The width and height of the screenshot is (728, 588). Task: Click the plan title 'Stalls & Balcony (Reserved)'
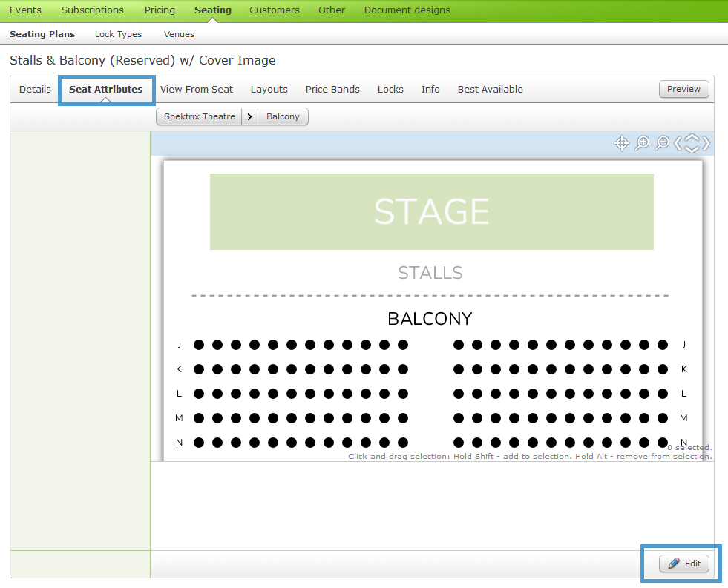(x=142, y=60)
